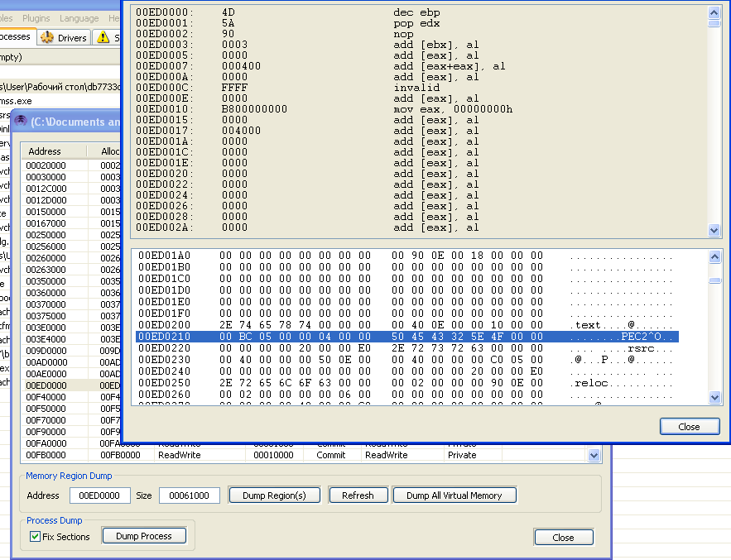The height and width of the screenshot is (560, 731).
Task: Select the 00ED0000 memory region row
Action: pyautogui.click(x=46, y=385)
